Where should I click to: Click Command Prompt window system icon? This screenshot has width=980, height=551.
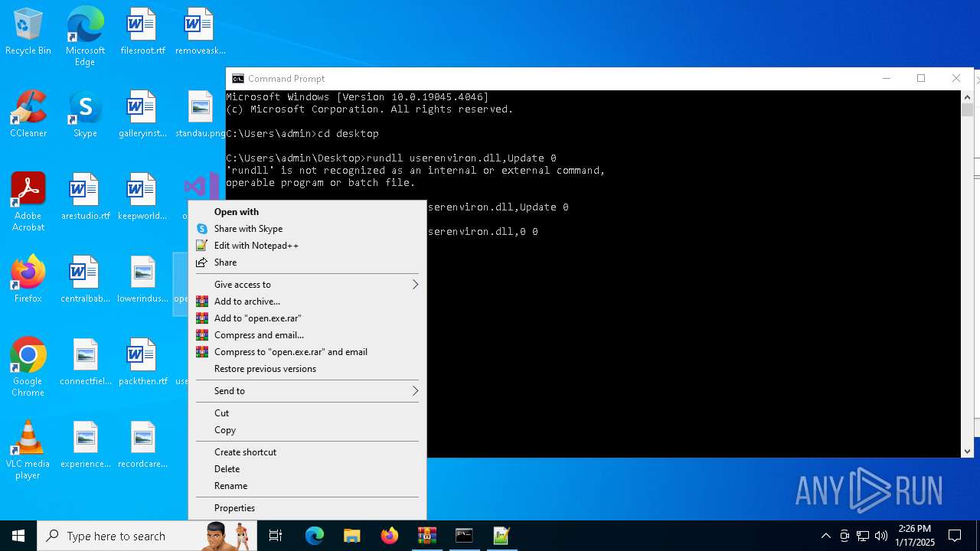[238, 79]
